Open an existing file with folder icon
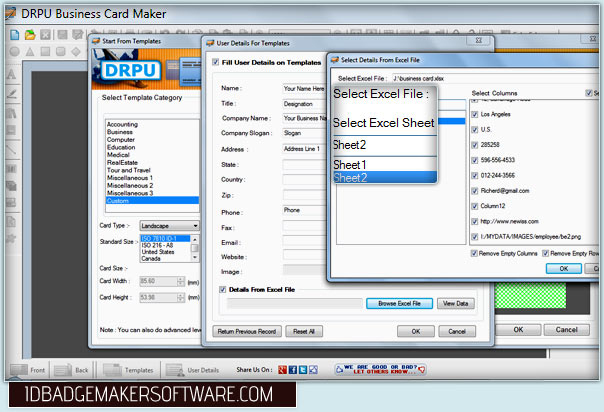 (30, 35)
